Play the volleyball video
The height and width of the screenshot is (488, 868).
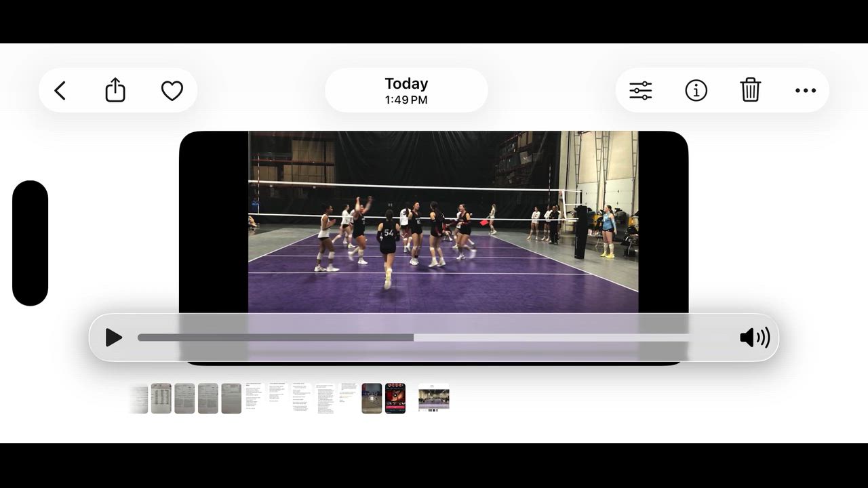point(114,338)
